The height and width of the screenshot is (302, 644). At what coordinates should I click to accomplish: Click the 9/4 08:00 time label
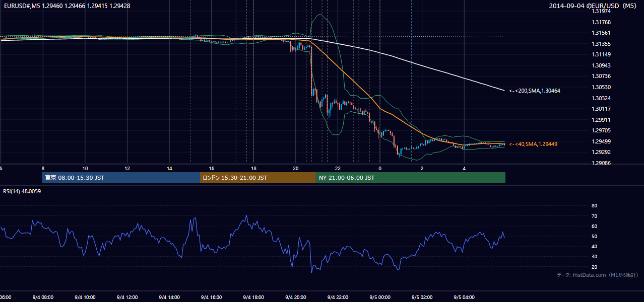[x=43, y=297]
